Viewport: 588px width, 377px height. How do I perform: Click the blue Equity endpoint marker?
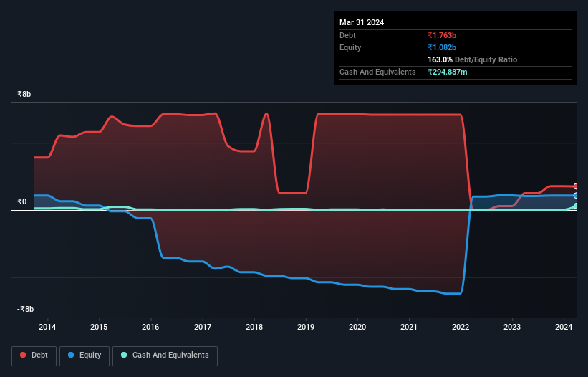coord(576,196)
